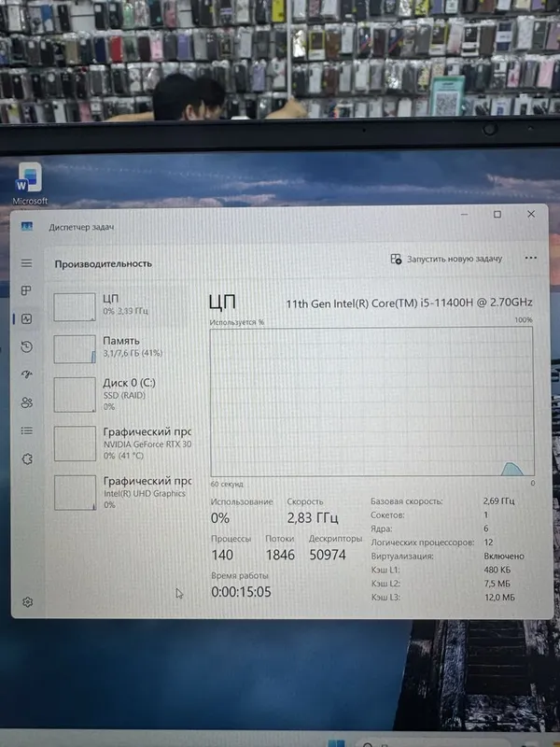Open the Users icon in sidebar
560x747 pixels.
pos(27,403)
